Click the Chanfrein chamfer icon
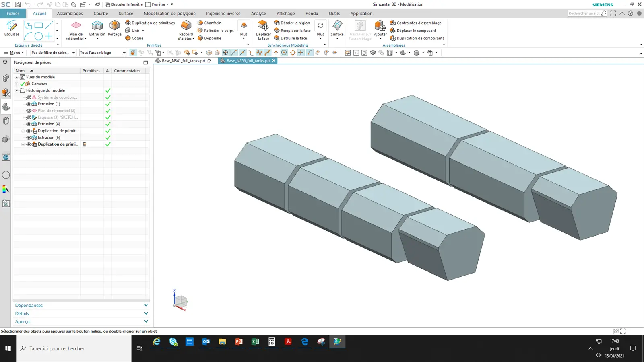The image size is (644, 362). (x=200, y=23)
